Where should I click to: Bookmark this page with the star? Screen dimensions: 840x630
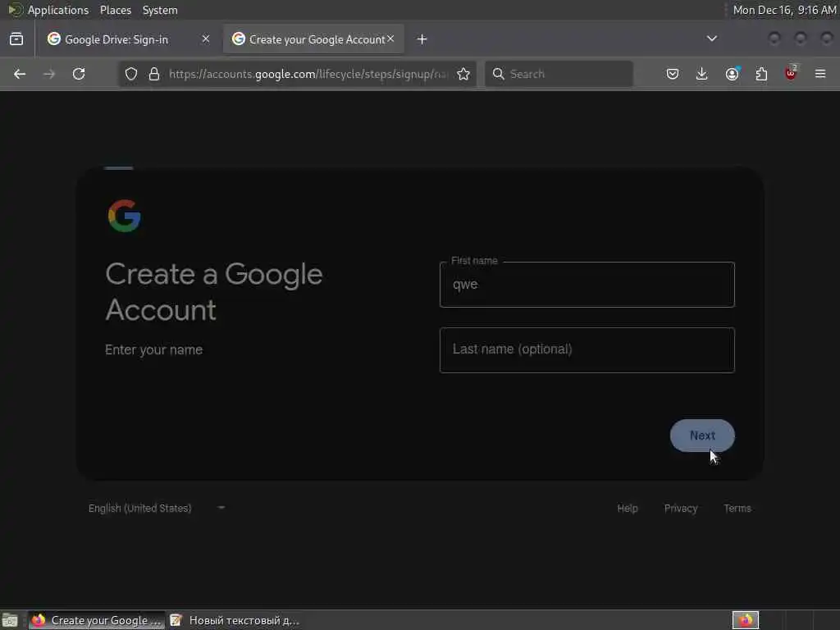[463, 74]
